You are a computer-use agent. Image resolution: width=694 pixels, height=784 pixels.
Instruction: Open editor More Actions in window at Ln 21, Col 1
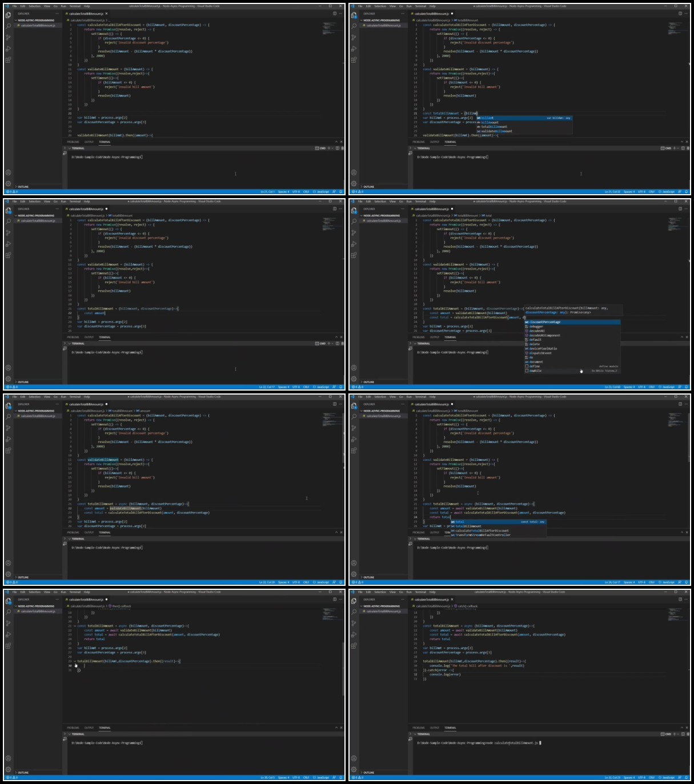click(x=340, y=14)
